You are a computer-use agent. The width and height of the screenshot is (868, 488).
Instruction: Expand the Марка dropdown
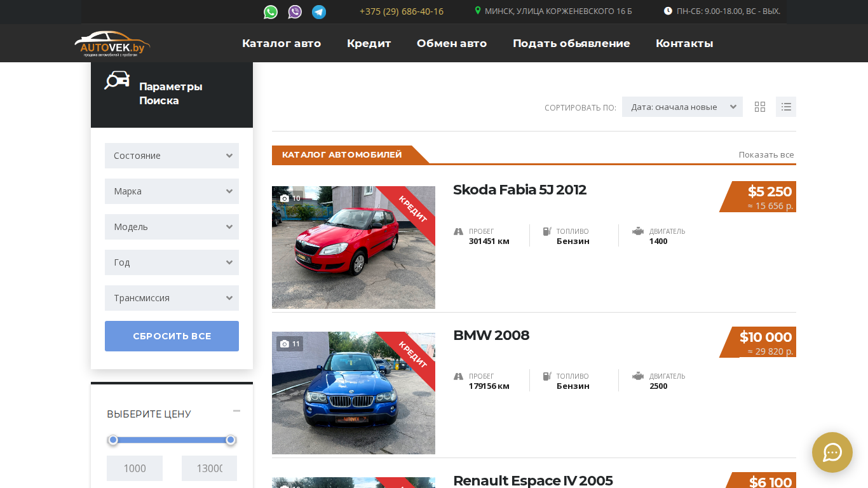pyautogui.click(x=172, y=191)
